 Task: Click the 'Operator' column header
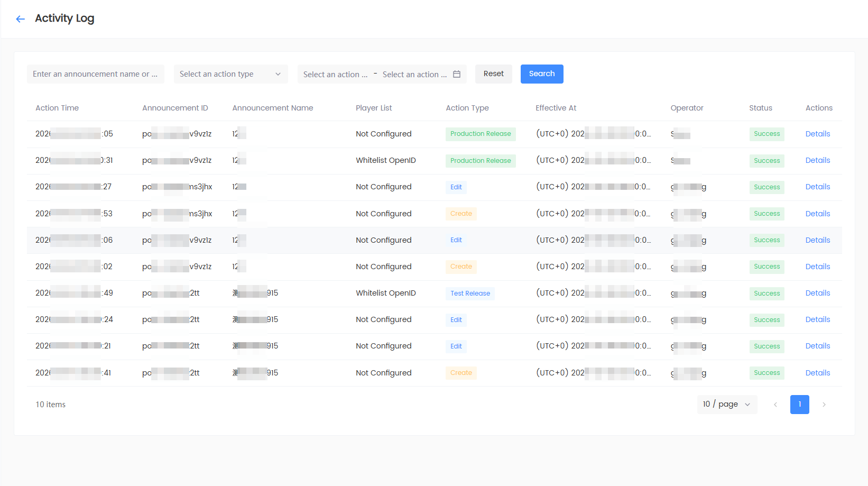coord(687,108)
